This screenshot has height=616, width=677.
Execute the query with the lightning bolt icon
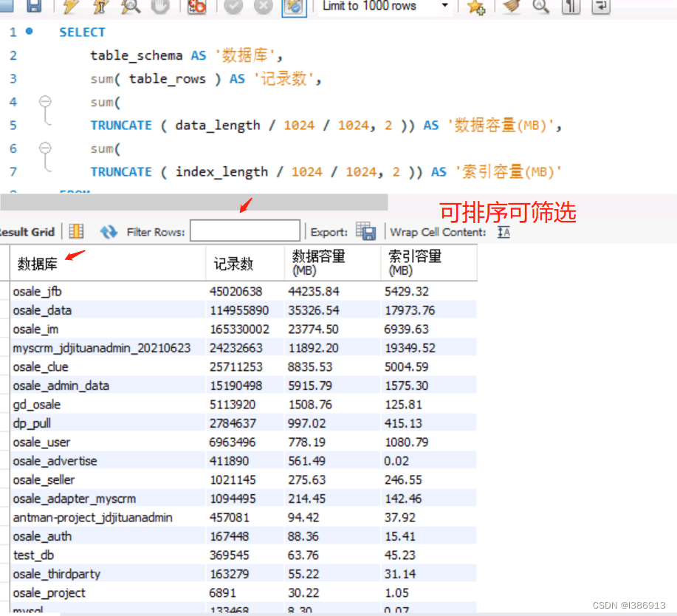[70, 6]
